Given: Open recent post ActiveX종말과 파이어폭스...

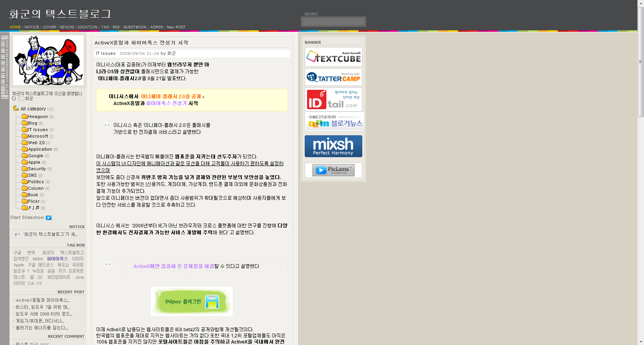Looking at the screenshot, I should pyautogui.click(x=43, y=300).
